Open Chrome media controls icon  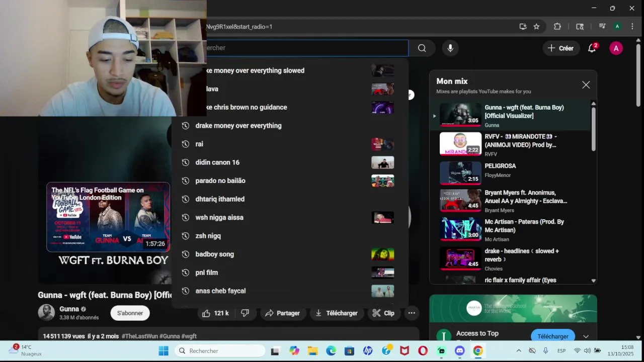(x=602, y=27)
